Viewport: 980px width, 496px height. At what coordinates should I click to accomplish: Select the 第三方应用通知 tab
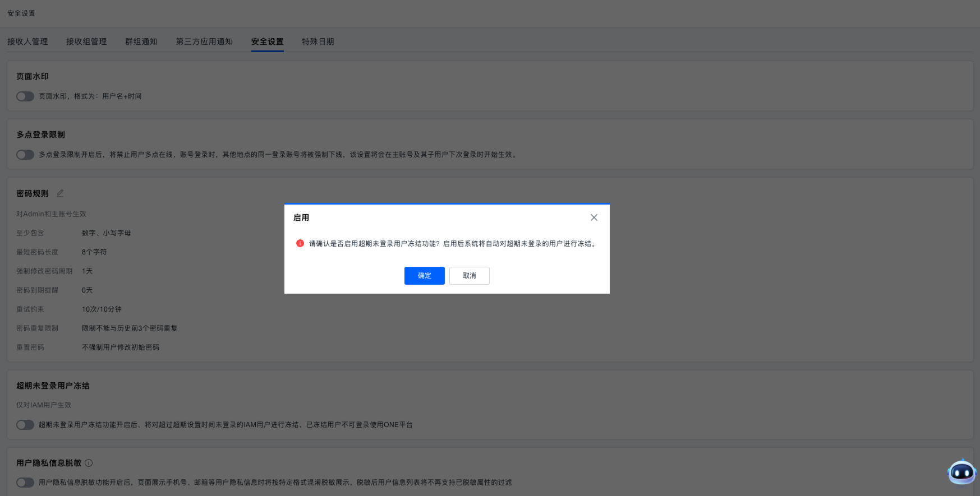point(204,41)
